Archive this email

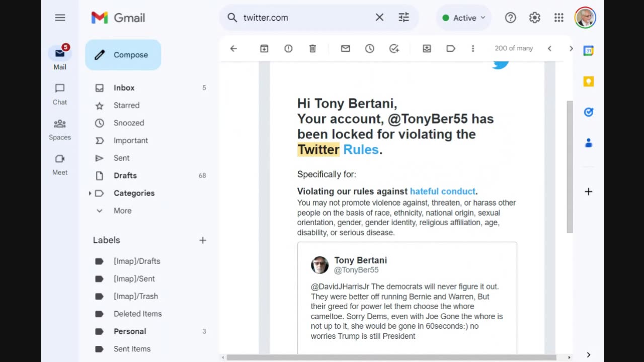264,48
